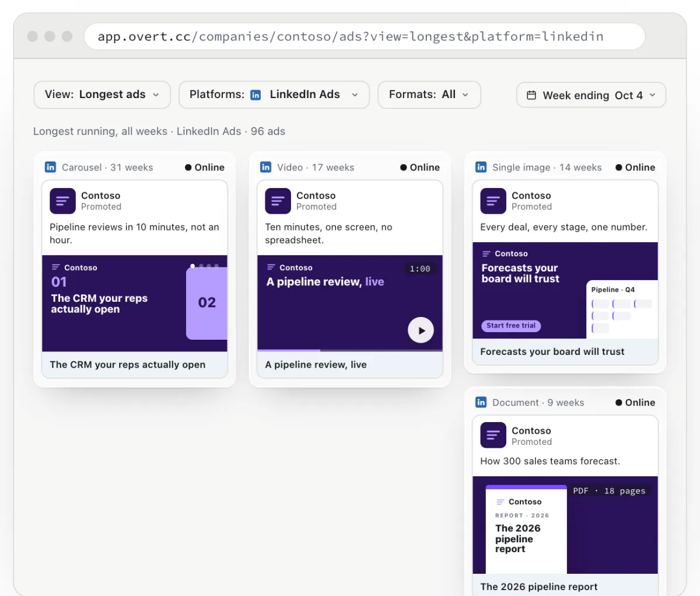Click the Contoso name on Document ad
The height and width of the screenshot is (596, 700).
coord(531,431)
